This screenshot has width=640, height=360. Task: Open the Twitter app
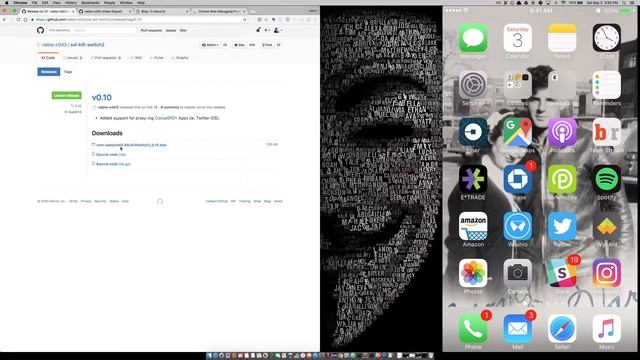562,226
